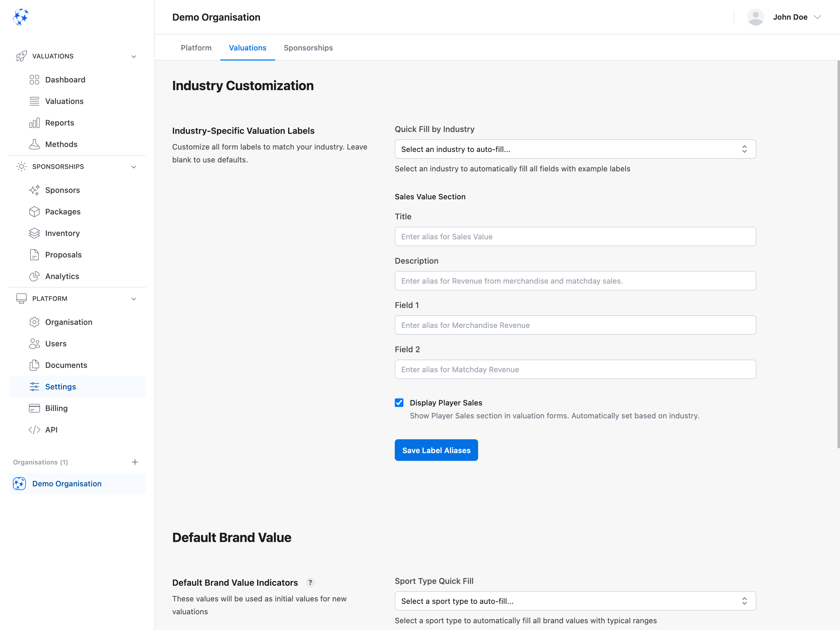Screen dimensions: 840x630
Task: Go to Proposals in sidebar
Action: 63,255
